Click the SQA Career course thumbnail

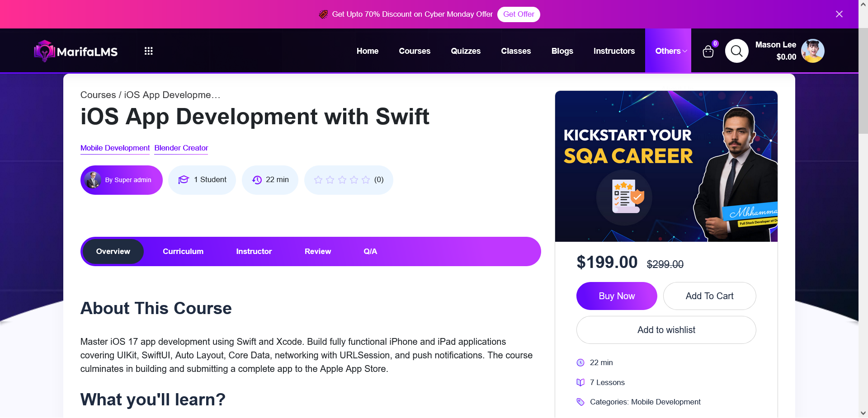[666, 166]
